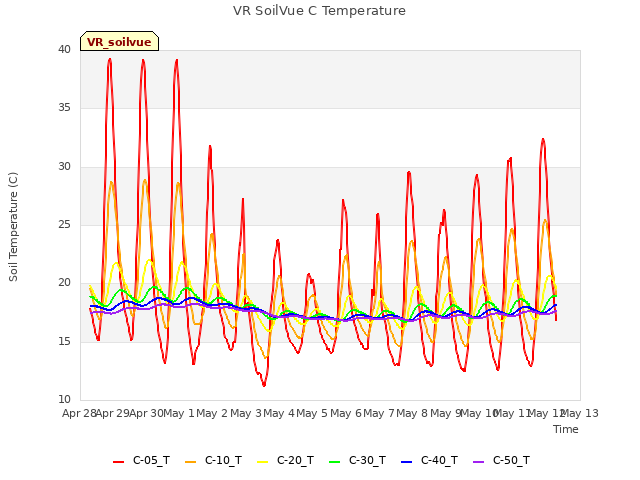
Task: Click the May 7 x-axis date label
Action: tap(379, 413)
